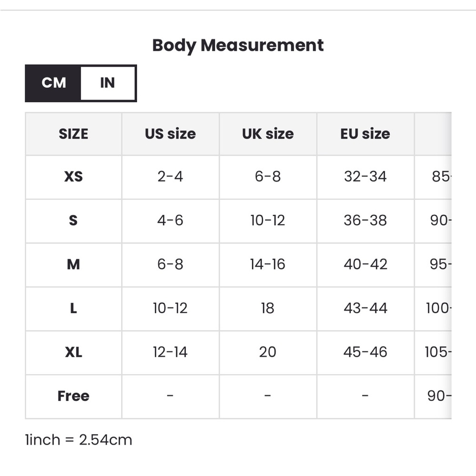Select the XS size row label
476x476 pixels.
click(x=73, y=177)
